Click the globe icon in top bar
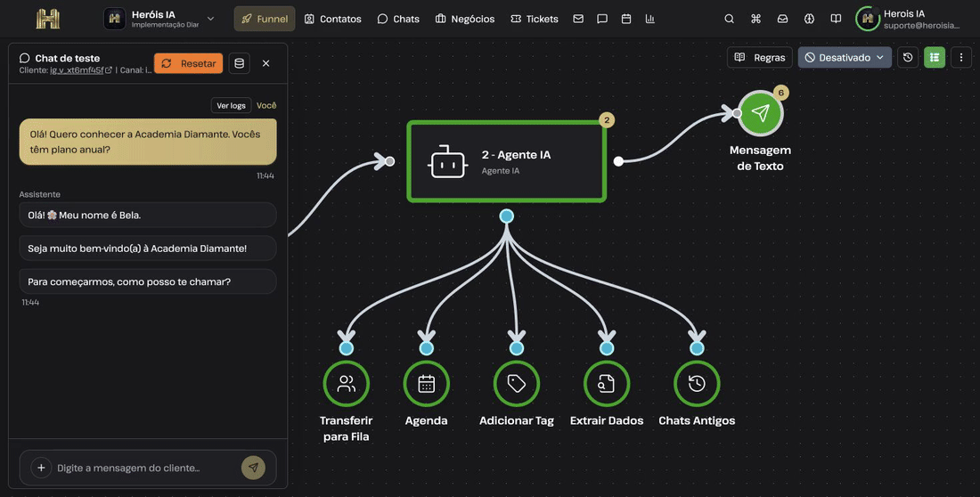 [809, 19]
